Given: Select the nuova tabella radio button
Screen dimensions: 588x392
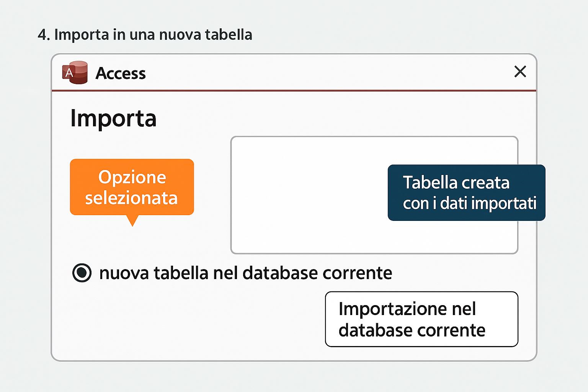Looking at the screenshot, I should [x=82, y=273].
